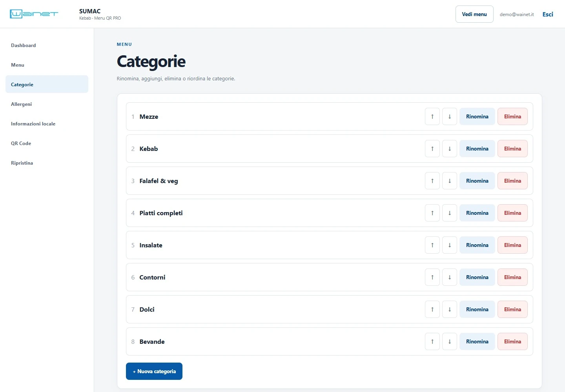Navigate to QR Code page
Image resolution: width=565 pixels, height=392 pixels.
click(x=47, y=143)
